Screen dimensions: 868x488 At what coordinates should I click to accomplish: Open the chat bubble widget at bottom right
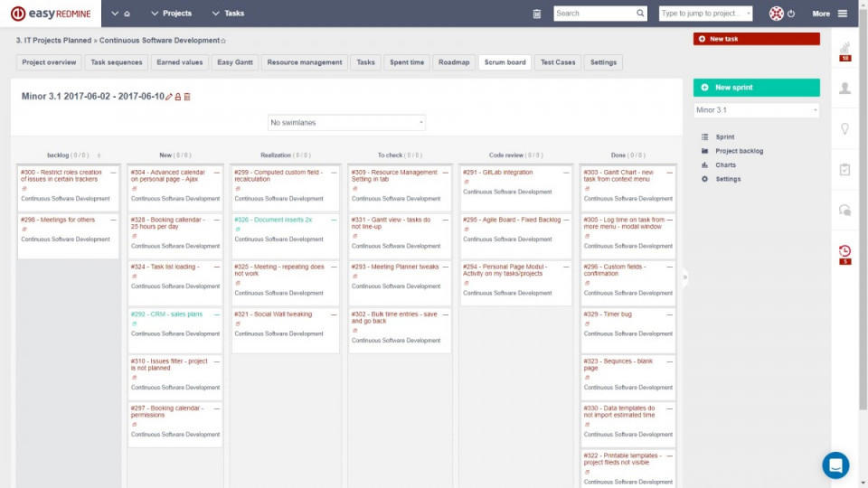(835, 465)
